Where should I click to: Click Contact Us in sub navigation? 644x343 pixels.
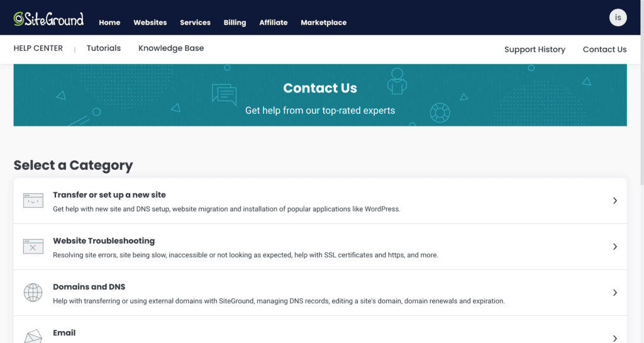pyautogui.click(x=604, y=49)
